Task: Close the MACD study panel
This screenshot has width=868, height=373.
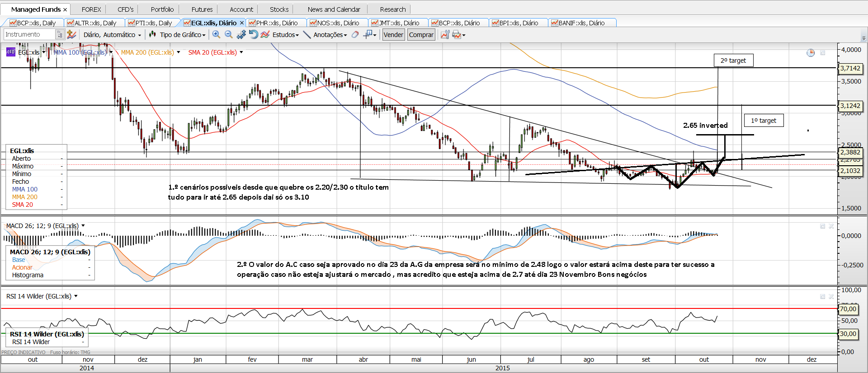Action: [x=831, y=226]
